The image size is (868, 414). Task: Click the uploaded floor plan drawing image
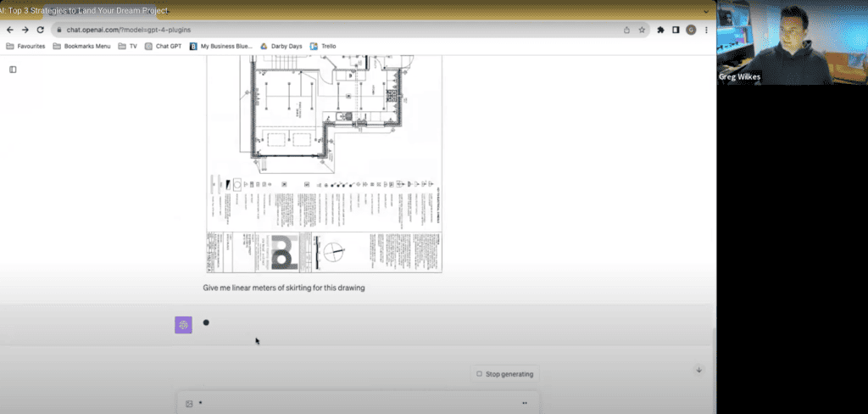tap(325, 164)
